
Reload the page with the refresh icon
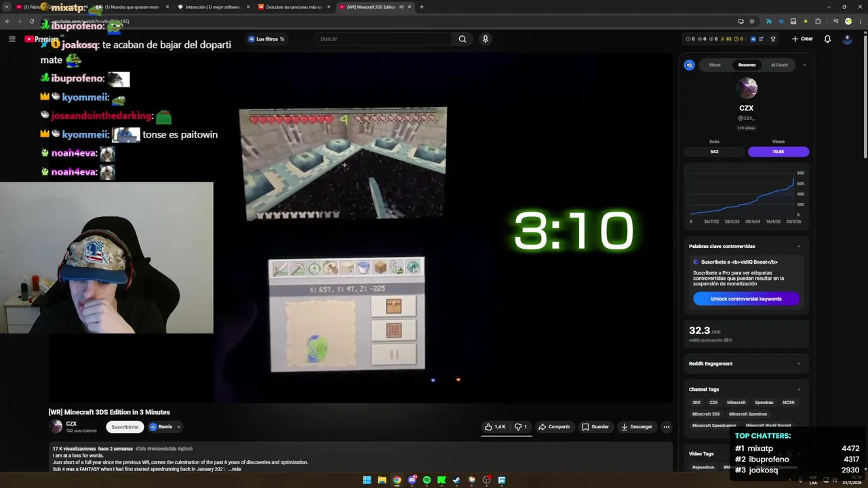[31, 21]
